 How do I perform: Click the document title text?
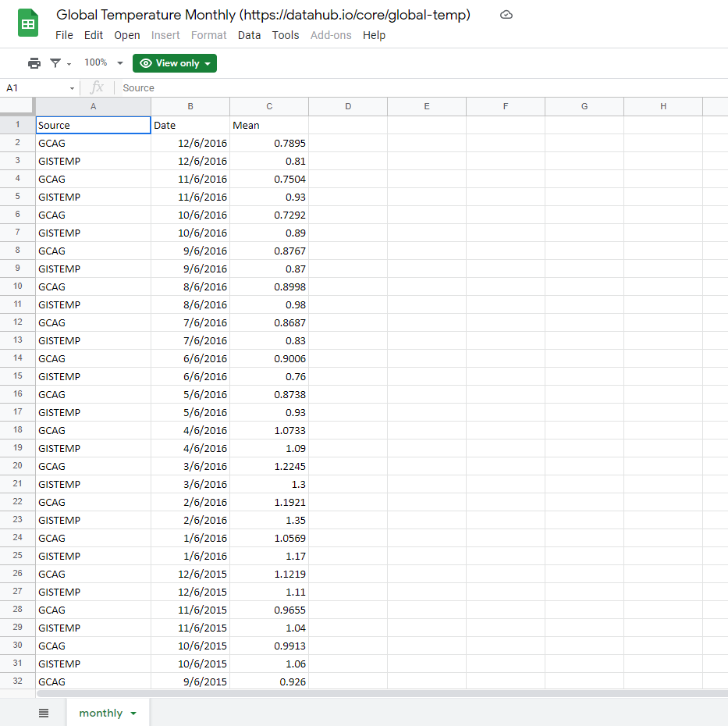click(263, 15)
